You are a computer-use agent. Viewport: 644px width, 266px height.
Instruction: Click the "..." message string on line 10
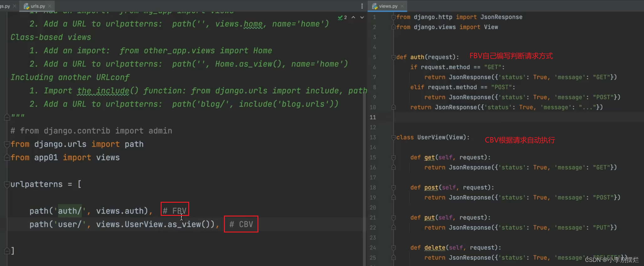tap(588, 107)
